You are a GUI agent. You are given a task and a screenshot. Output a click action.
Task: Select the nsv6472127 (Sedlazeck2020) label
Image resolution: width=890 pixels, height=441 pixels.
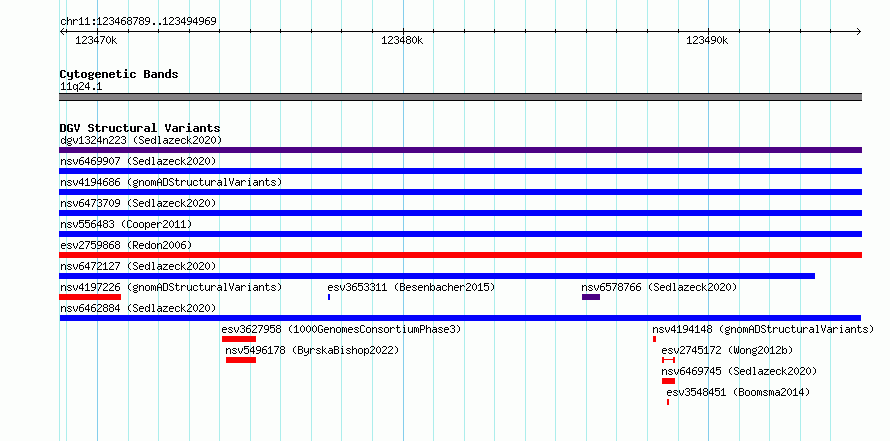pyautogui.click(x=138, y=266)
